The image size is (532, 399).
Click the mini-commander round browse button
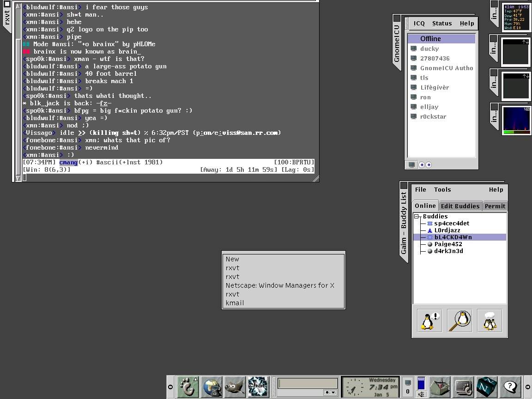327,393
